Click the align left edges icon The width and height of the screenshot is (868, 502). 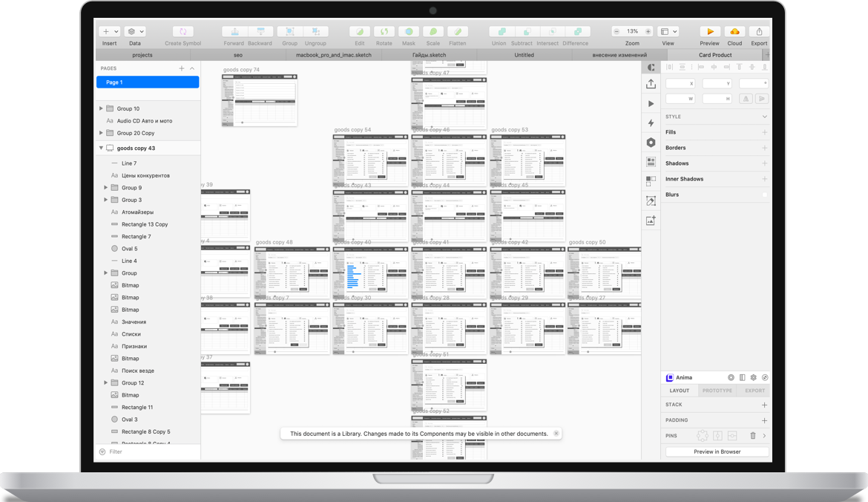click(701, 67)
